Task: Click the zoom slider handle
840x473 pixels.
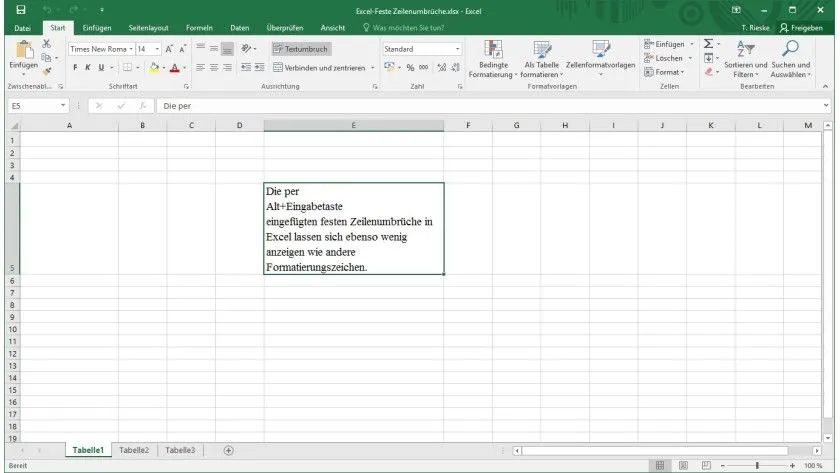Action: click(x=757, y=466)
